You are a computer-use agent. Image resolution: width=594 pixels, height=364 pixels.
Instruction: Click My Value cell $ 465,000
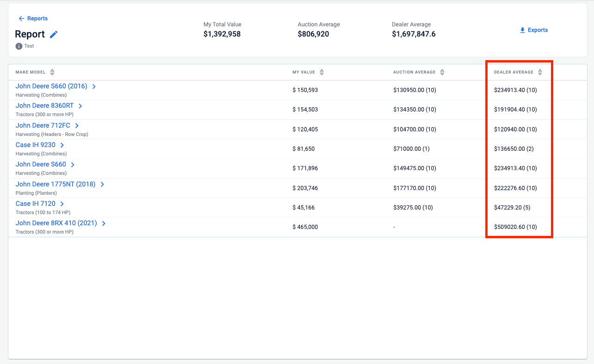tap(305, 227)
